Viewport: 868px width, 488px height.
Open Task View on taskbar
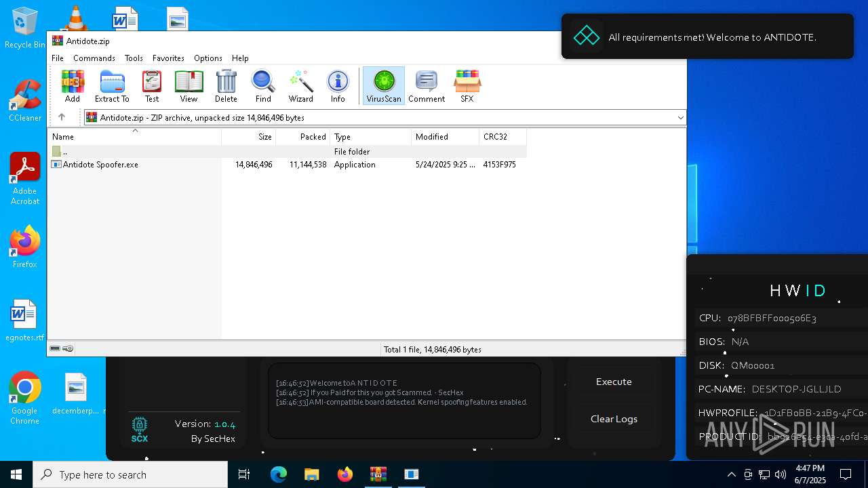(244, 474)
